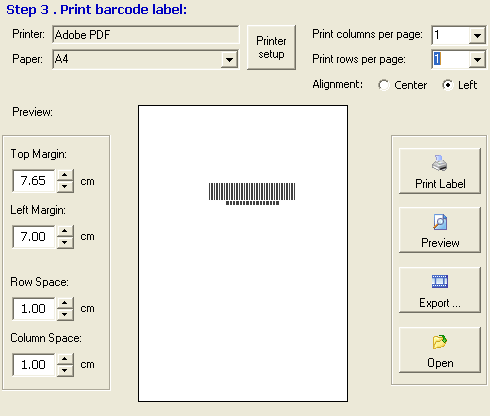Image resolution: width=490 pixels, height=416 pixels.
Task: Click the Left Margin value field
Action: pyautogui.click(x=33, y=237)
